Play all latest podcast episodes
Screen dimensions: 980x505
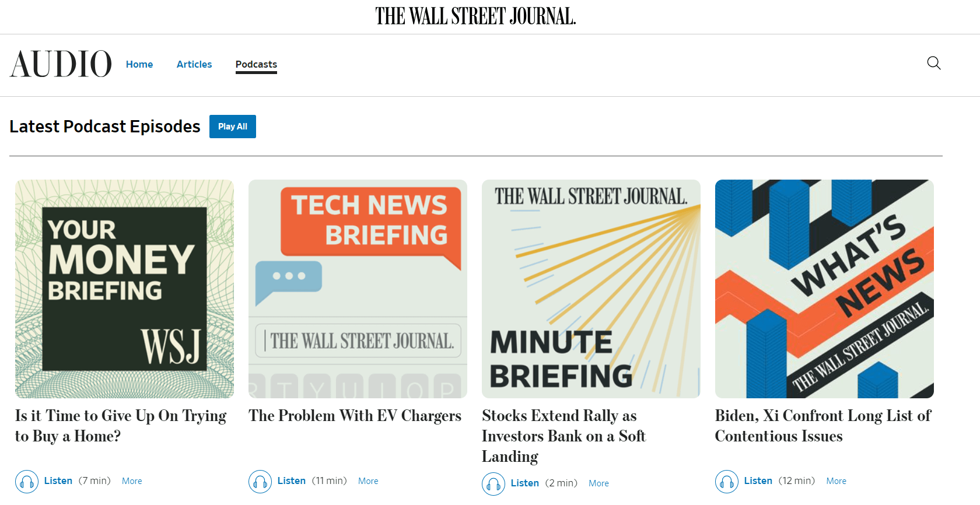[x=233, y=127]
